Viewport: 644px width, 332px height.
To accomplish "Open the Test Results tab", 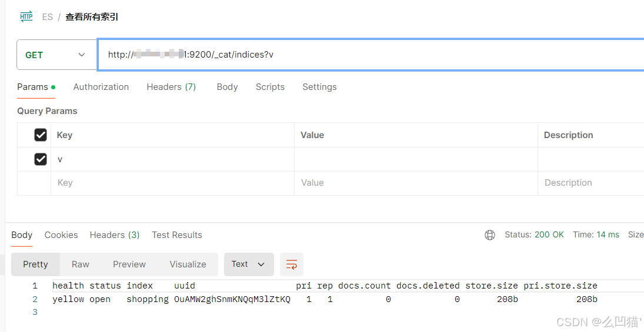I will coord(177,235).
